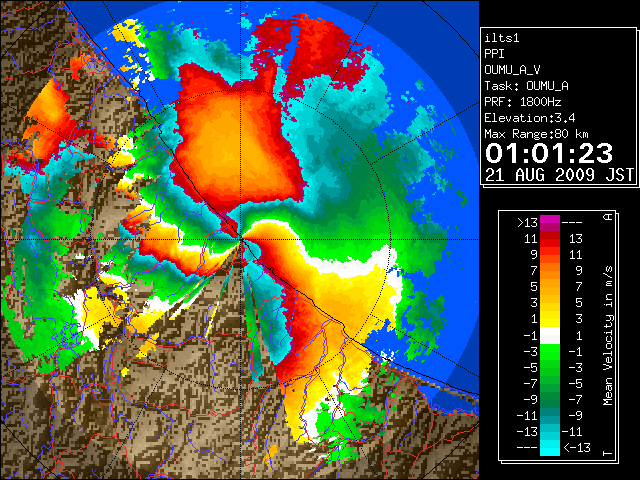Pick the dark crimson legend color band
640x480 pixels.
point(550,236)
